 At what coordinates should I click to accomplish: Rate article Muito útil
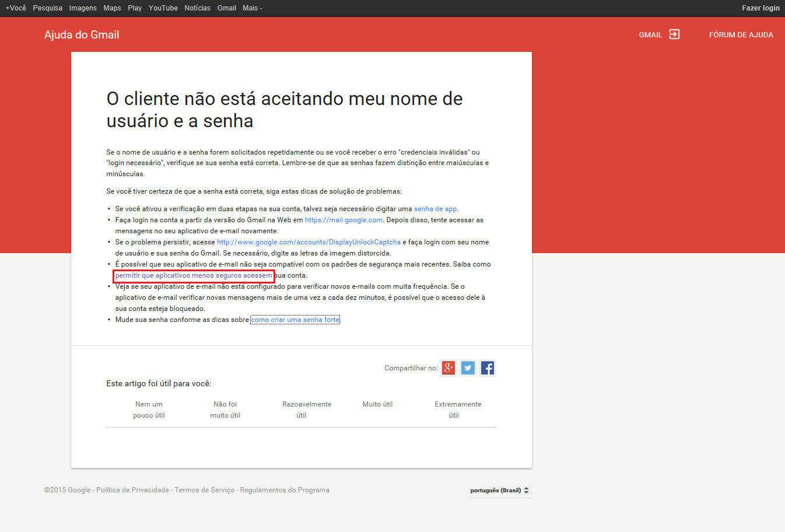click(377, 404)
